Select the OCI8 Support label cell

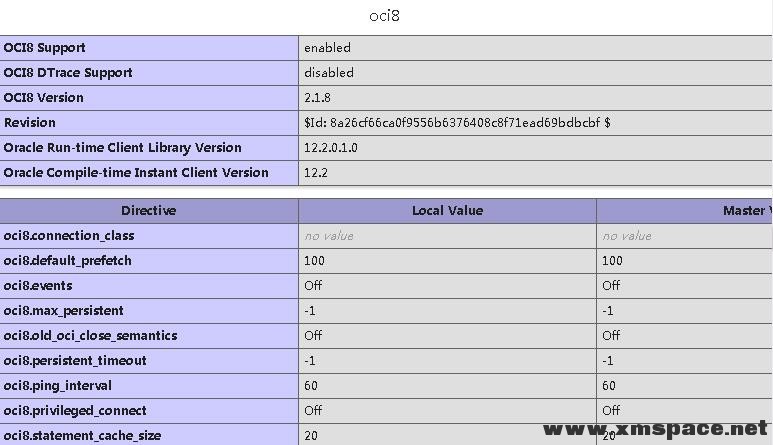coord(149,48)
